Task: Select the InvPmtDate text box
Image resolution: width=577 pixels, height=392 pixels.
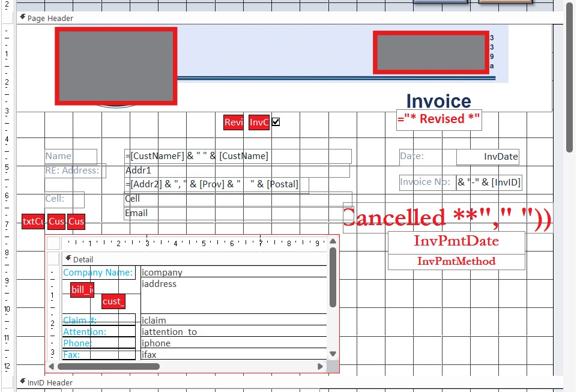Action: (456, 241)
